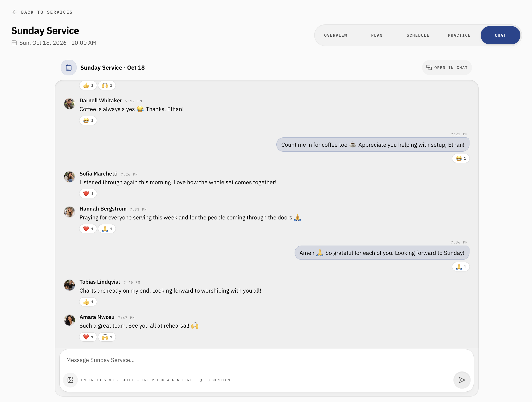Viewport: 532px width, 402px height.
Task: Click the Open in Chat button
Action: pyautogui.click(x=447, y=68)
